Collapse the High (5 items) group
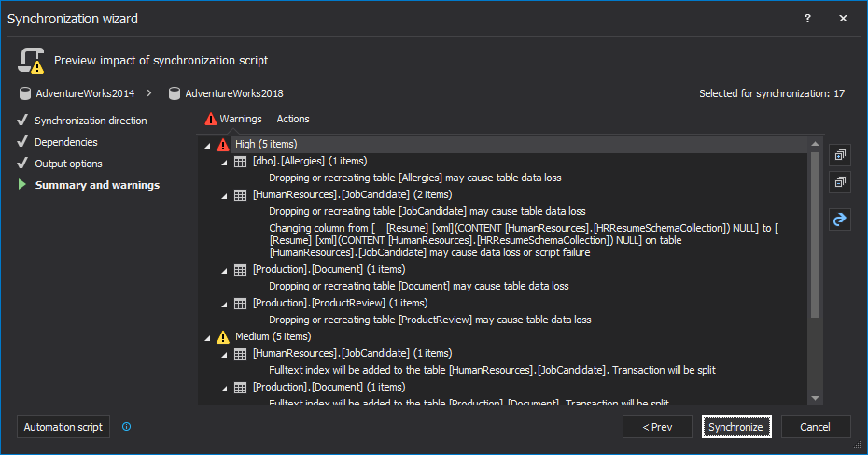Screen dimensions: 868x455 (207, 145)
